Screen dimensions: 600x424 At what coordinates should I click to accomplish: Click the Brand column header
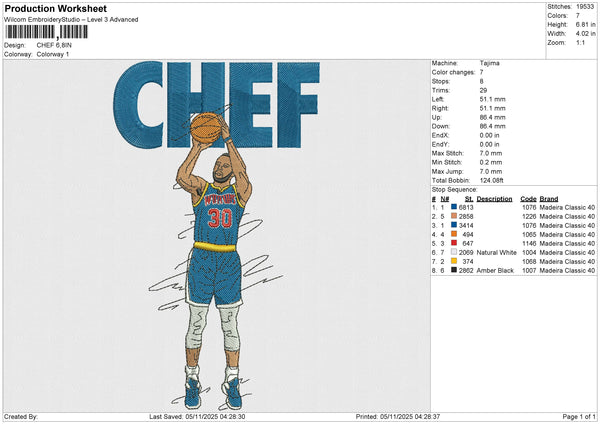549,199
